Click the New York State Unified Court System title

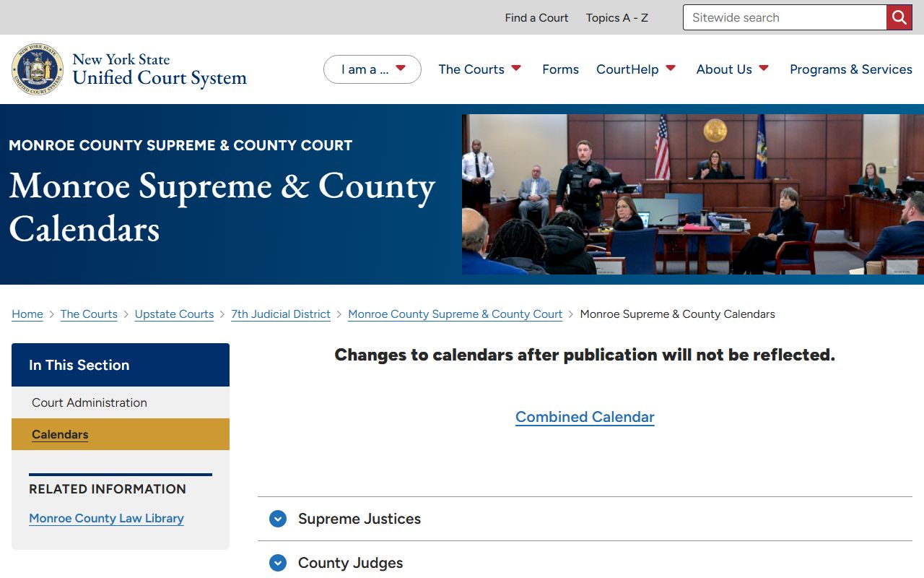pyautogui.click(x=160, y=69)
